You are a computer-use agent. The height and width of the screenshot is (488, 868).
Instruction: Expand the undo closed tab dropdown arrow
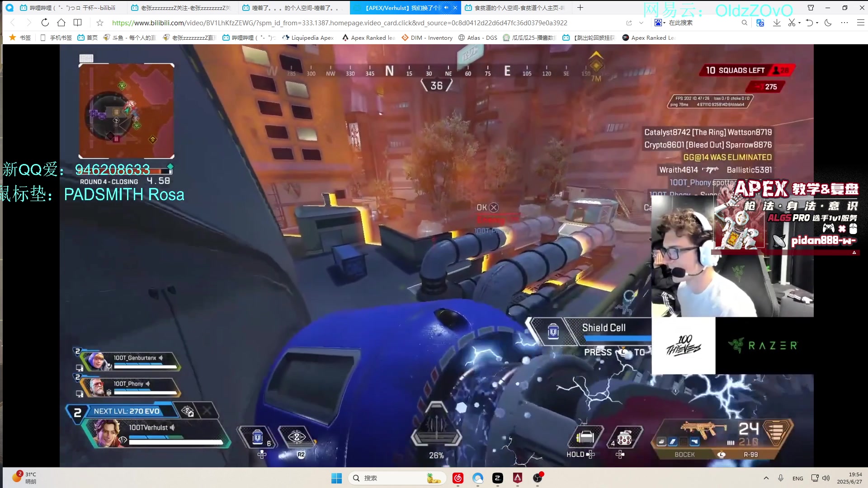[817, 23]
